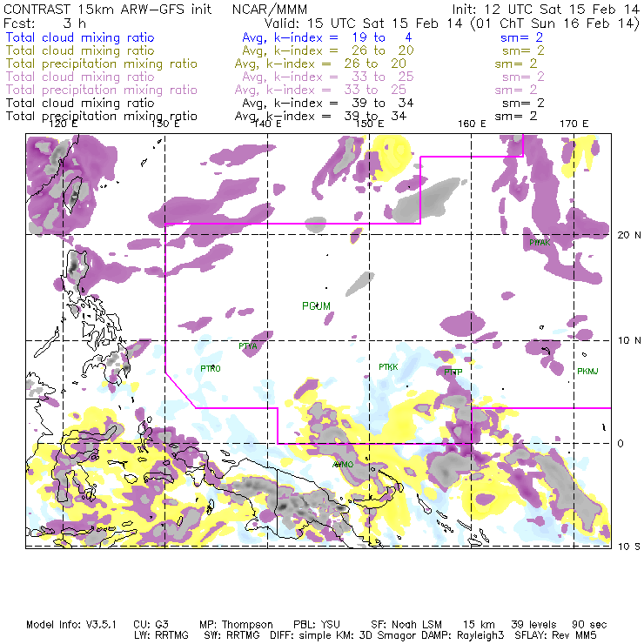Click the SFLAY: Rev MM5 text
The width and height of the screenshot is (644, 644).
(x=555, y=635)
